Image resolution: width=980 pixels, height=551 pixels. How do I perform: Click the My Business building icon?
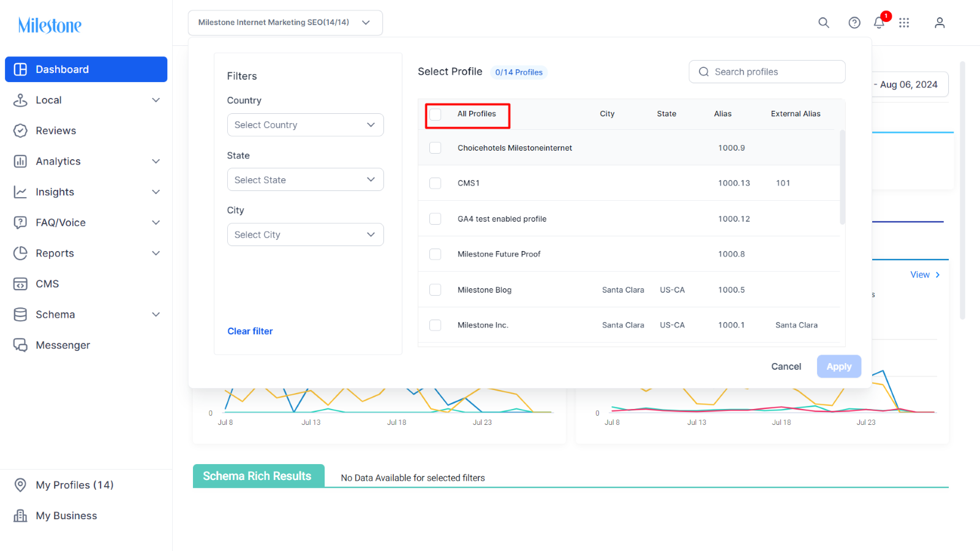[x=20, y=515]
